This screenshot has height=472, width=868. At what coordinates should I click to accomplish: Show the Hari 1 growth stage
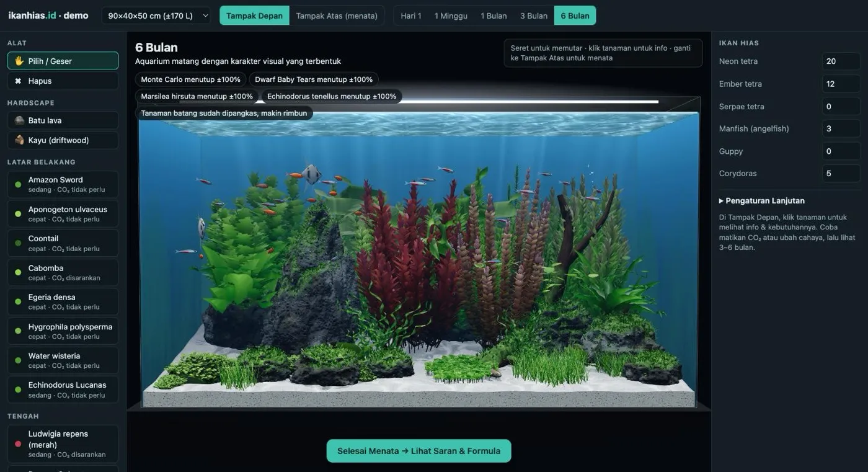click(411, 16)
